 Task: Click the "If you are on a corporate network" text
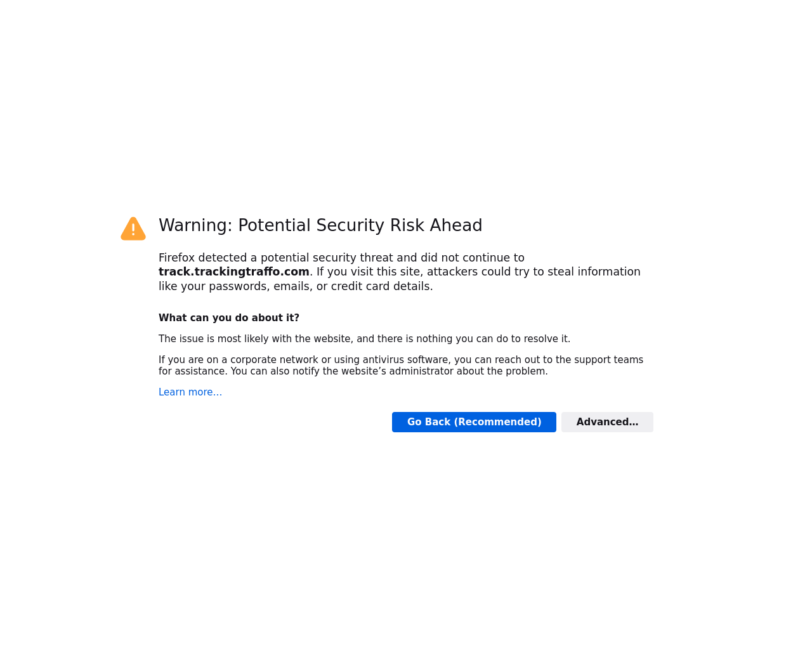coord(239,360)
